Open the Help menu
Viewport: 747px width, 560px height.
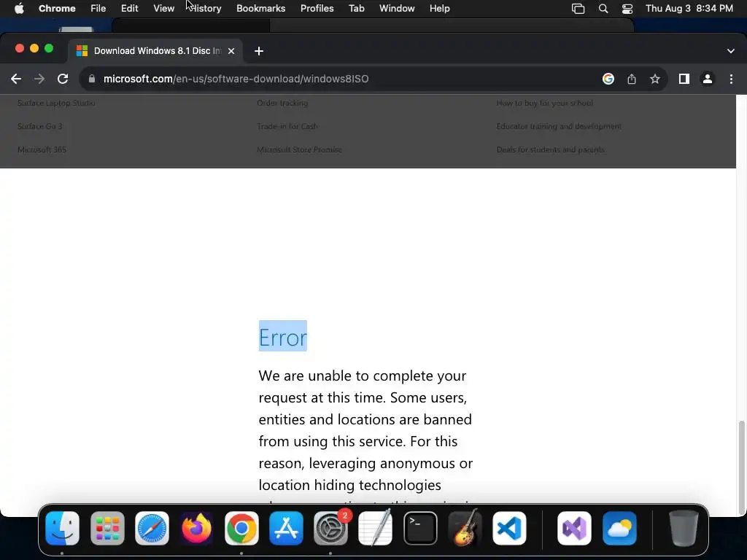tap(439, 9)
